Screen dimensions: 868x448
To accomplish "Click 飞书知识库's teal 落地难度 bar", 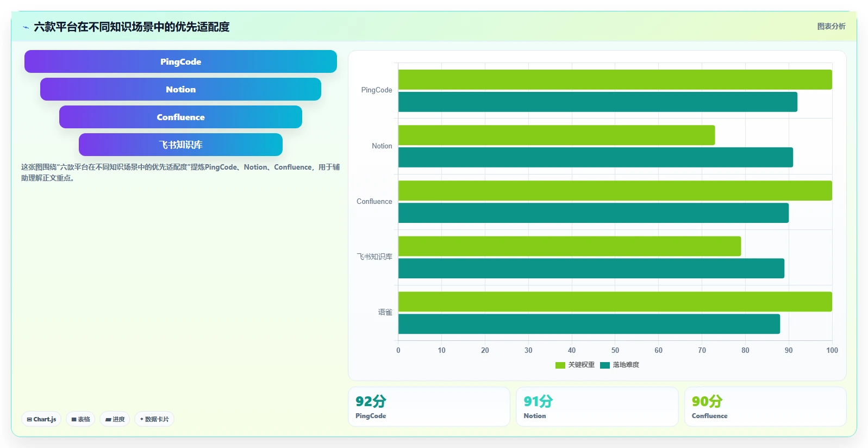I will pyautogui.click(x=591, y=268).
